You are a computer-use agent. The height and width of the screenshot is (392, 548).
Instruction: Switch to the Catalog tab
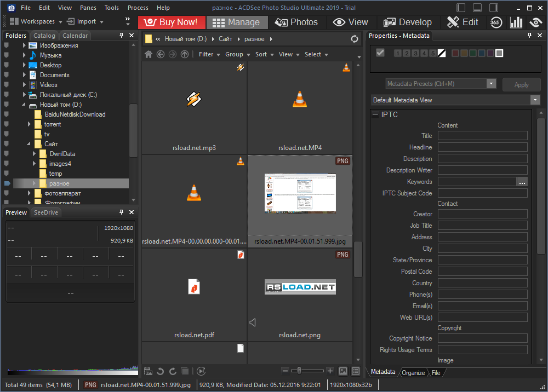tap(44, 36)
